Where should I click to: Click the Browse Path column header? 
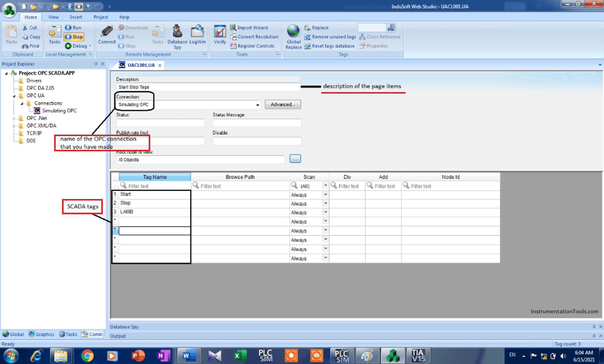[x=240, y=177]
